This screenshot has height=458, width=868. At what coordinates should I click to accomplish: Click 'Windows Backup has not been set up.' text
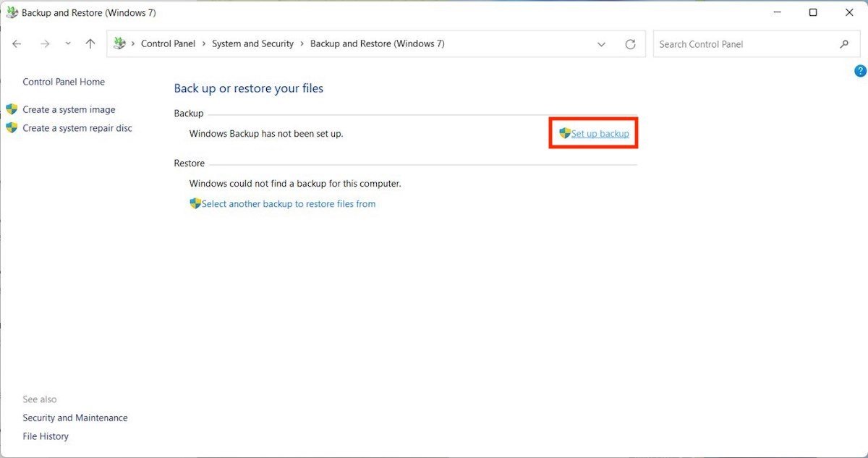pyautogui.click(x=266, y=134)
